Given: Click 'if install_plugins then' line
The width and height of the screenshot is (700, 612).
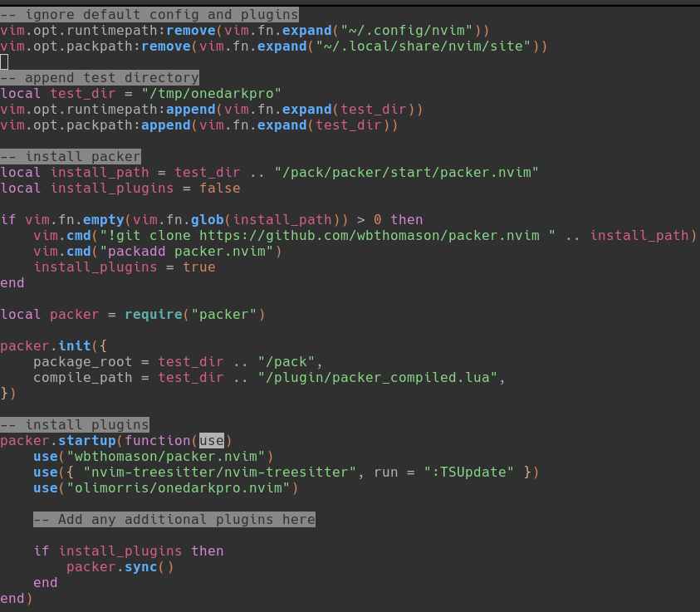Looking at the screenshot, I should click(129, 551).
